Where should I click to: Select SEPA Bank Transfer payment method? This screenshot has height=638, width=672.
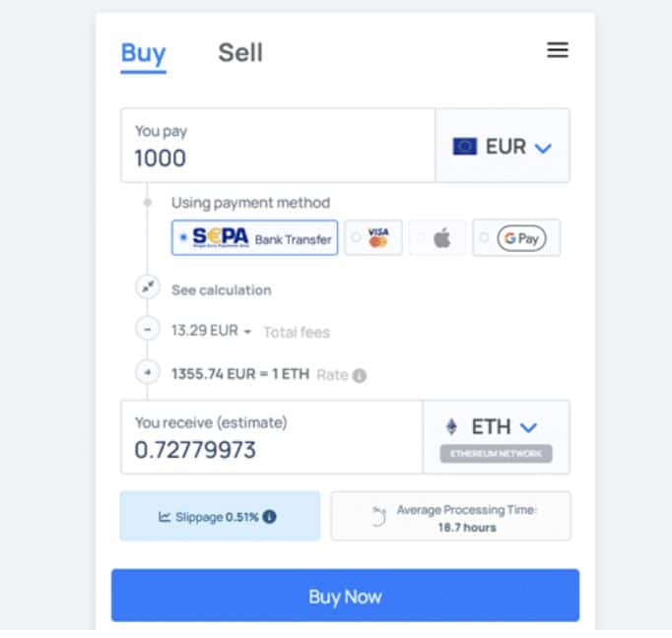(254, 237)
